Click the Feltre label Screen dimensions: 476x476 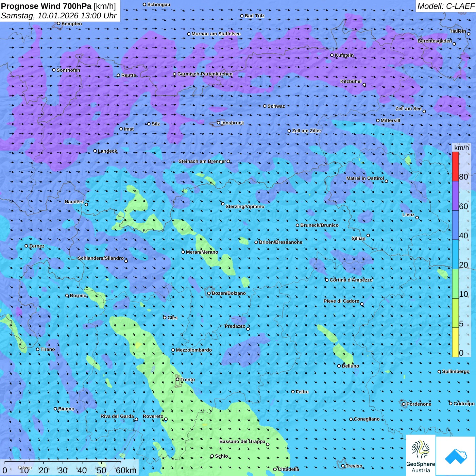tap(302, 392)
